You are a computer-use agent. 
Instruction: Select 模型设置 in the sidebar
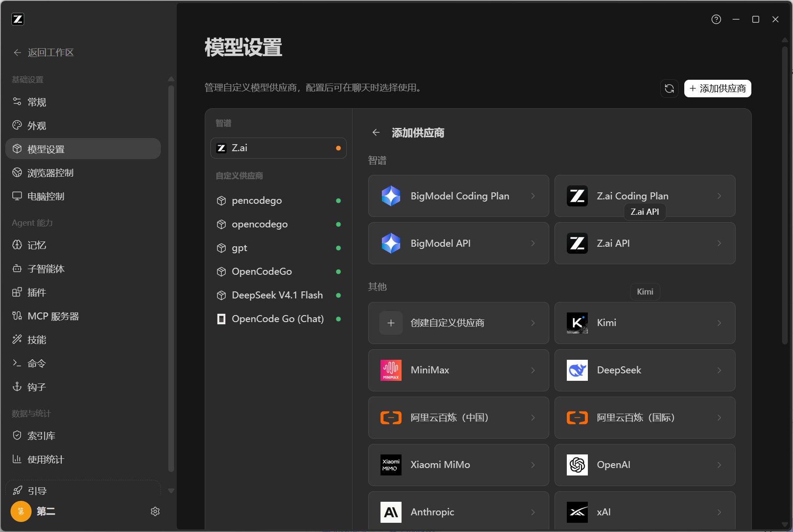pyautogui.click(x=83, y=149)
